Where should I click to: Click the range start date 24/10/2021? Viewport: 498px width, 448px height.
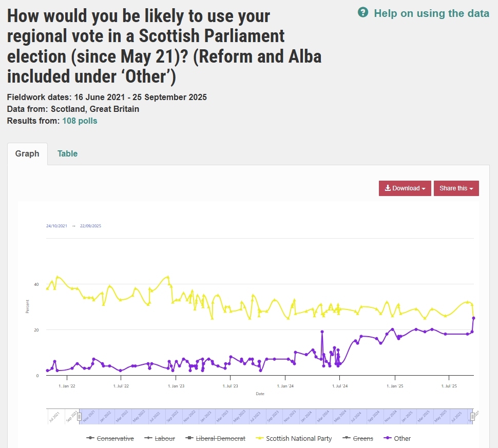point(56,226)
